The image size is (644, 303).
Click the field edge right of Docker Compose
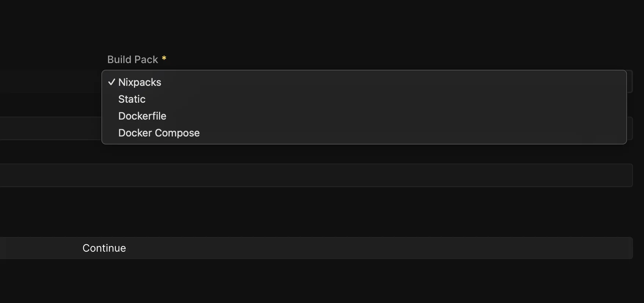(x=630, y=128)
